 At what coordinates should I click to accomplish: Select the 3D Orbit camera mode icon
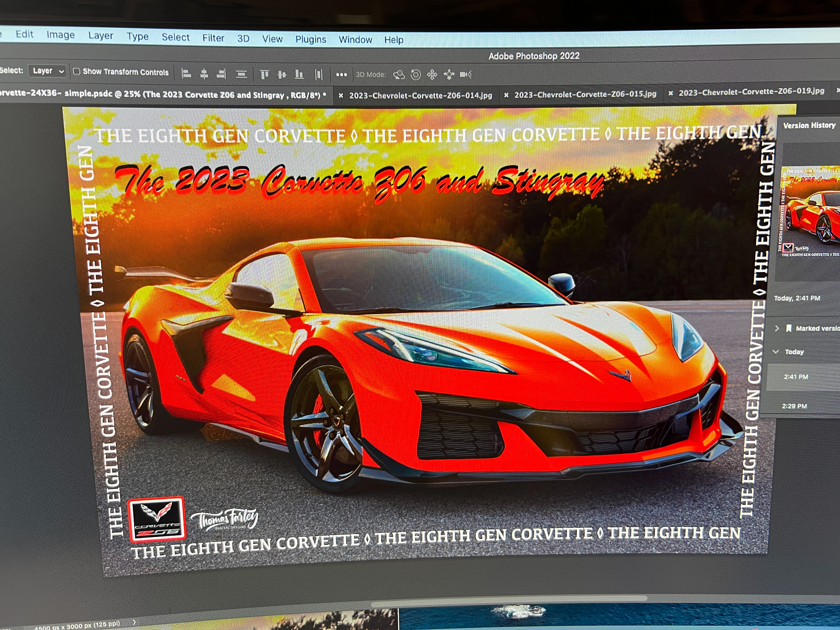pos(399,75)
